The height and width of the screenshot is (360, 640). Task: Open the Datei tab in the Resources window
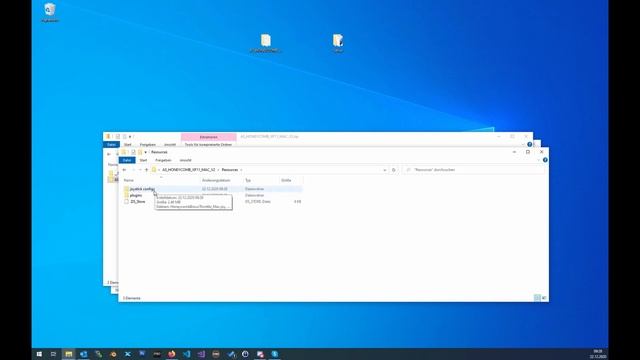pos(127,160)
